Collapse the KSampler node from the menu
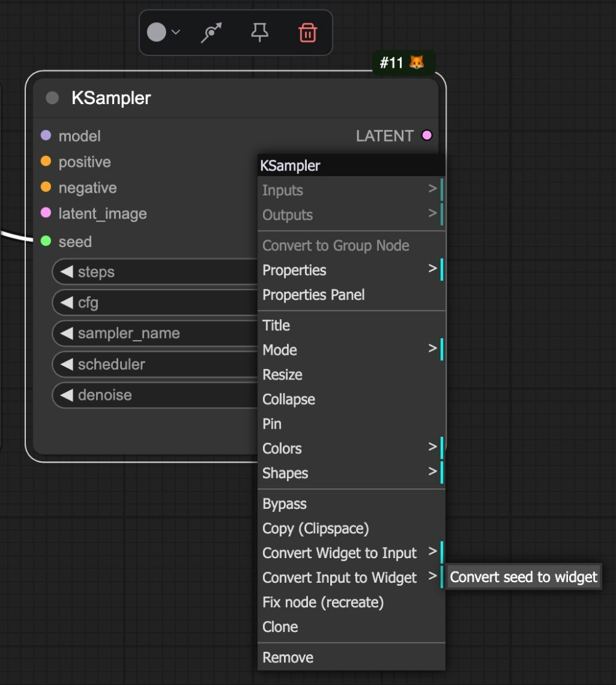Viewport: 616px width, 685px height. point(288,399)
